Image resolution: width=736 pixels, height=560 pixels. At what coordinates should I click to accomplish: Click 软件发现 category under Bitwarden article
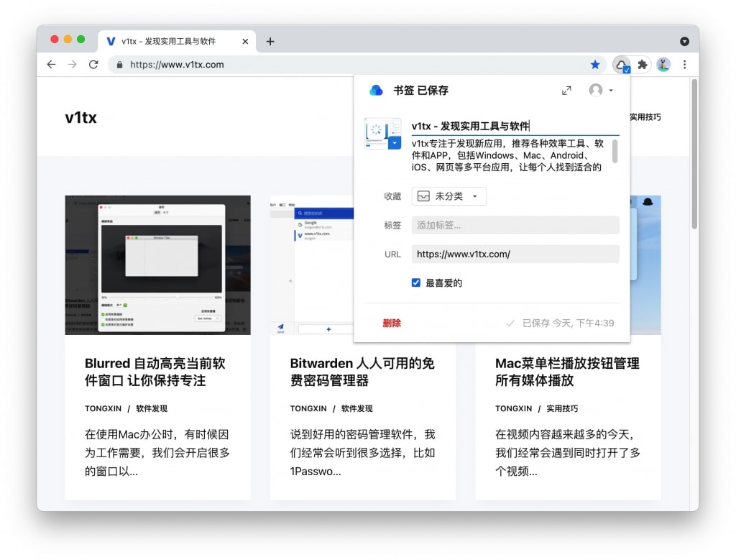(356, 408)
